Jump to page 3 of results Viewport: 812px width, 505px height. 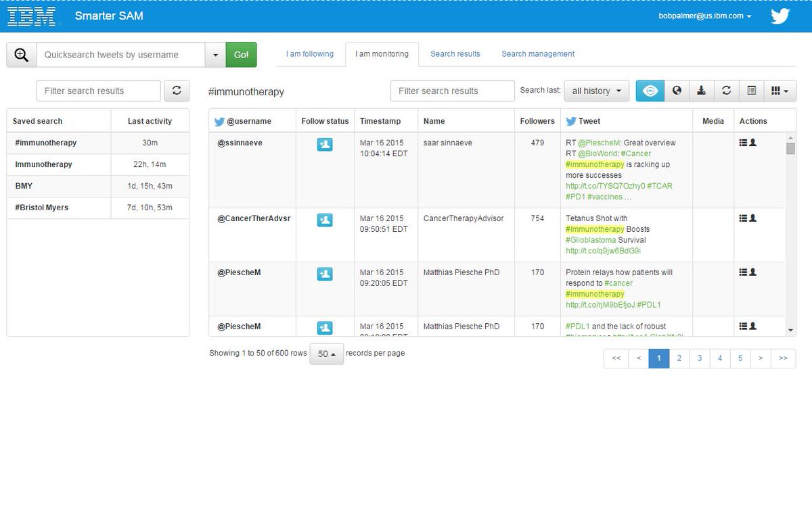(700, 358)
